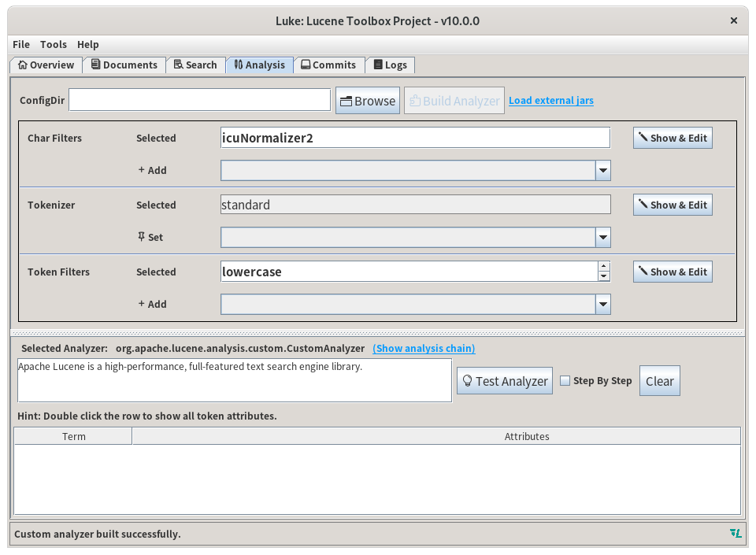Click Show & Edit for Token Filters
Viewport: 756px width, 555px height.
click(673, 272)
